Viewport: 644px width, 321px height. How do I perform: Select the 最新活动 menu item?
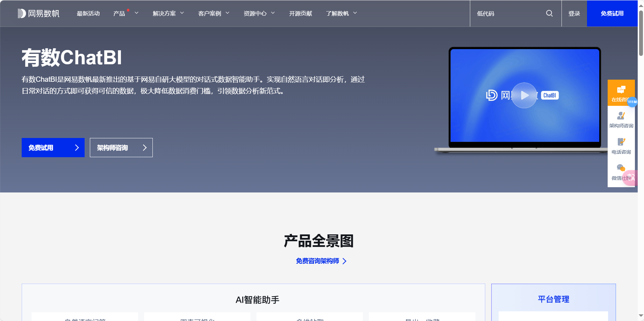point(88,13)
